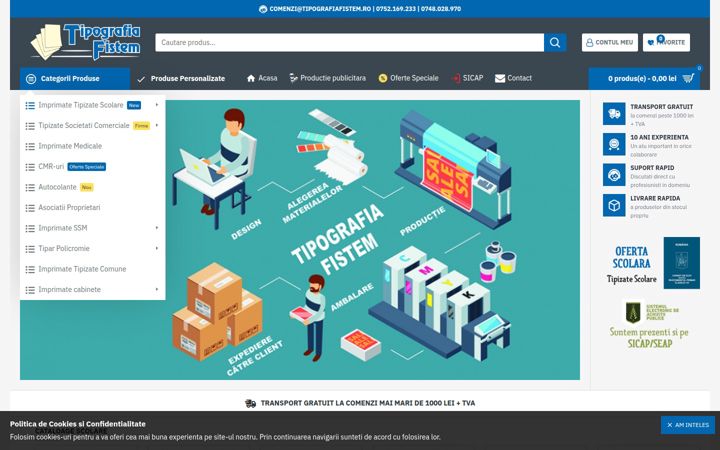The width and height of the screenshot is (720, 450).
Task: Accept cookies with Am Inteles button
Action: (688, 425)
